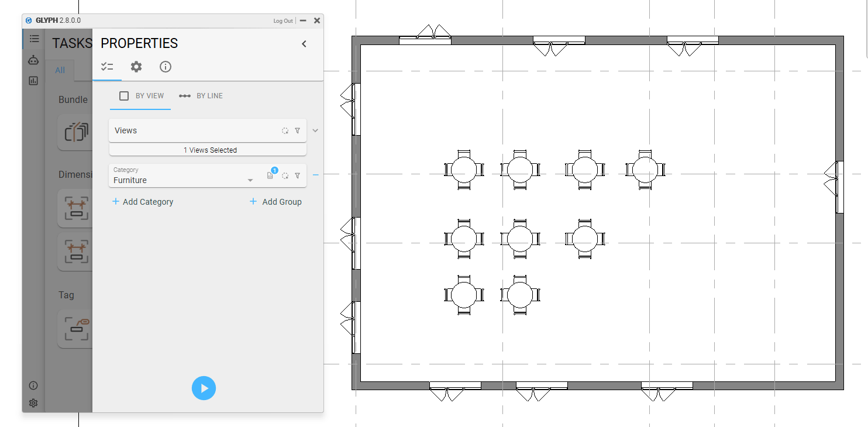The width and height of the screenshot is (868, 427).
Task: Toggle the BY VIEW checkbox option
Action: pos(124,96)
